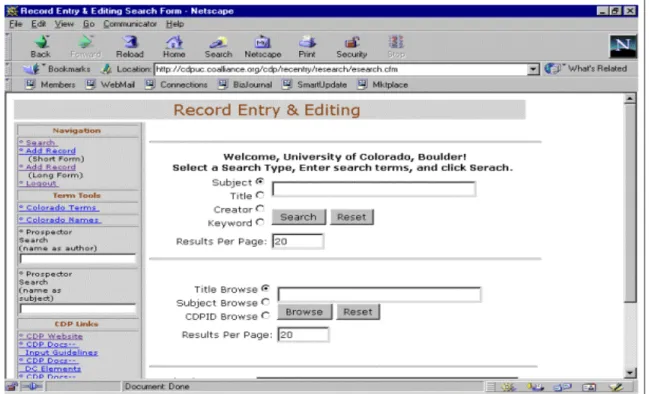Reload the page with Reload icon
The image size is (649, 394).
130,46
